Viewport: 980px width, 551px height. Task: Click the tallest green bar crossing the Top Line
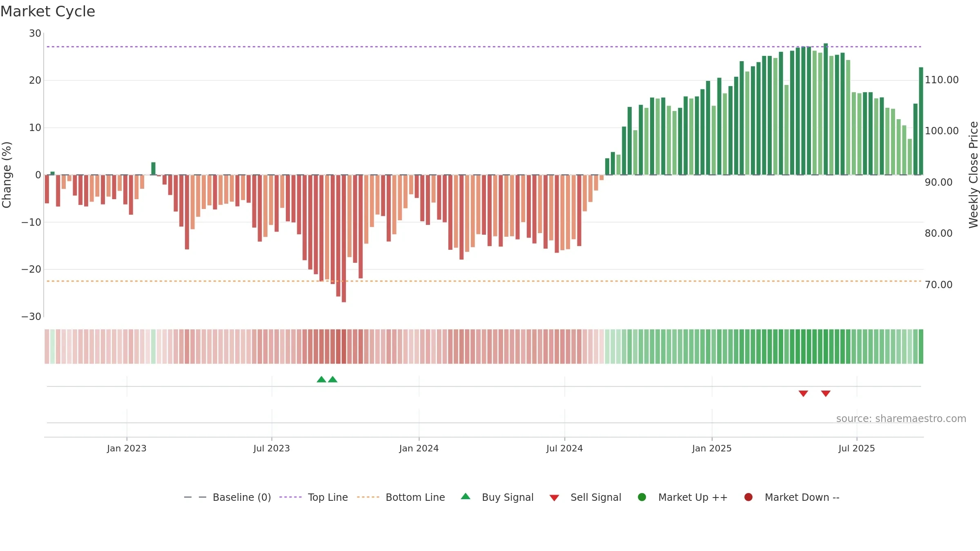tap(826, 109)
